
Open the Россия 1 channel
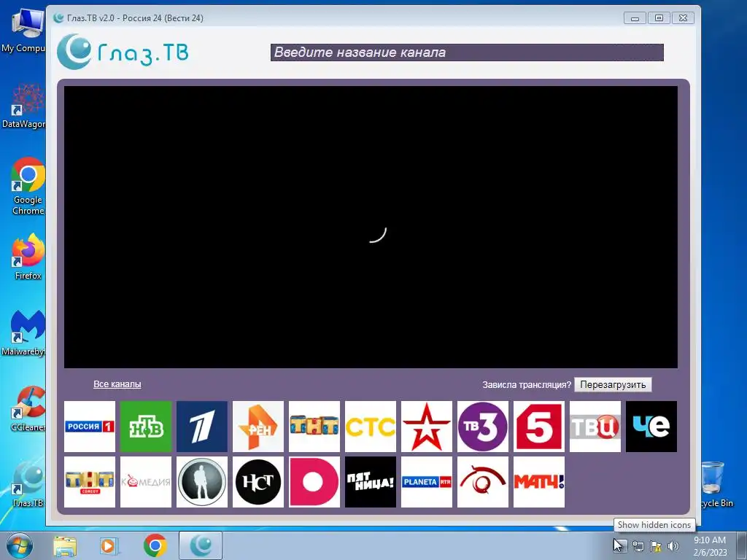[90, 426]
